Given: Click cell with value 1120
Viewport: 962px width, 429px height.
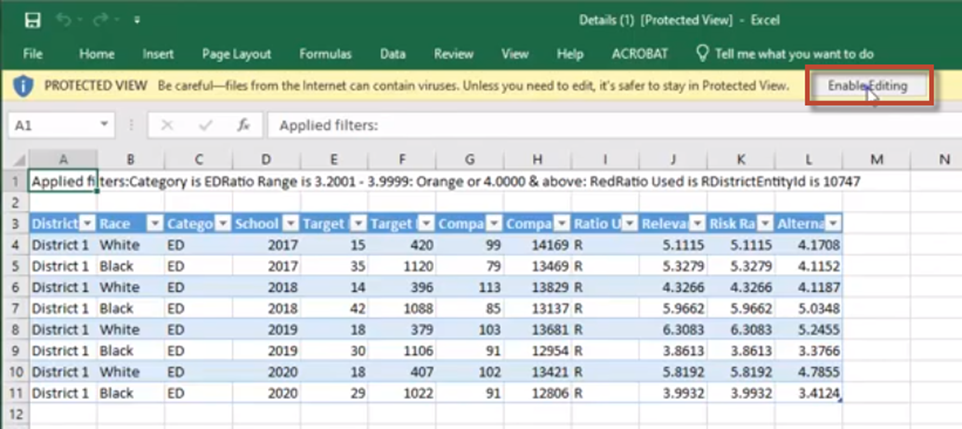Looking at the screenshot, I should (x=402, y=266).
